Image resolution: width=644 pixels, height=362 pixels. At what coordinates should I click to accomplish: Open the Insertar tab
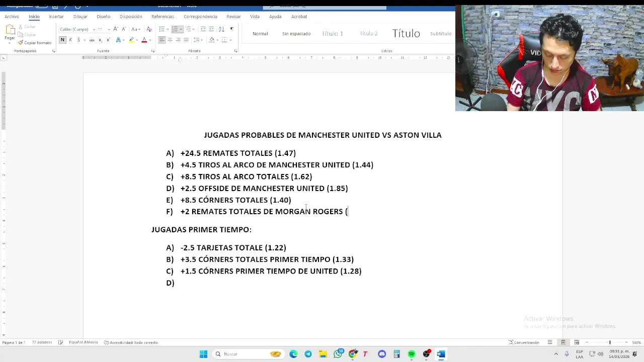click(56, 17)
